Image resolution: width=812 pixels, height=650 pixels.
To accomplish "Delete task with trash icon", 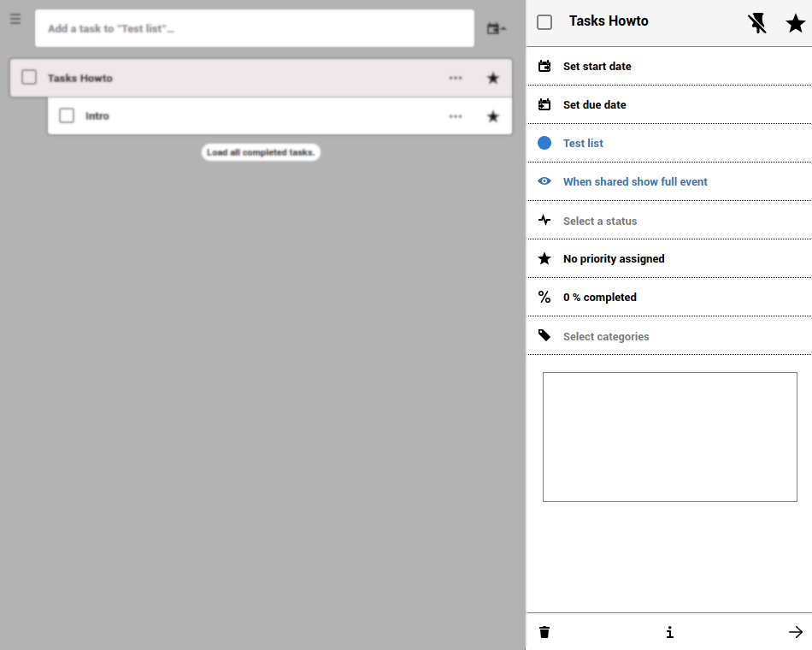I will pyautogui.click(x=544, y=632).
